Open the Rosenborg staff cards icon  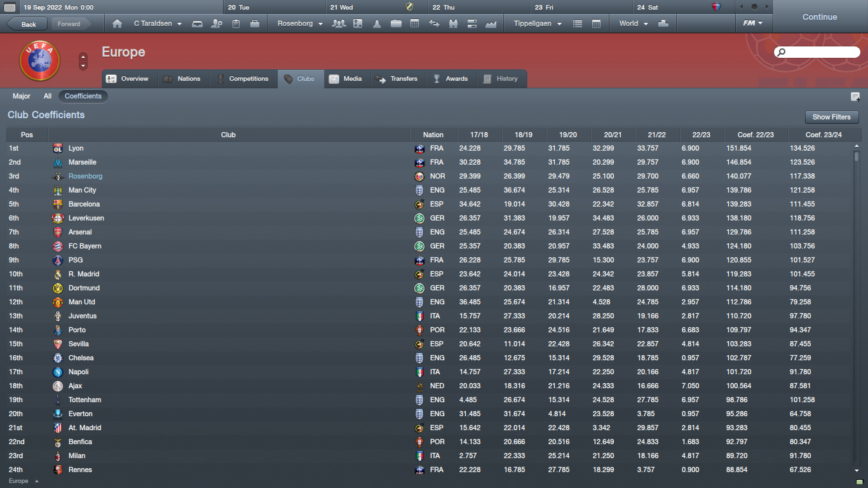pos(472,24)
